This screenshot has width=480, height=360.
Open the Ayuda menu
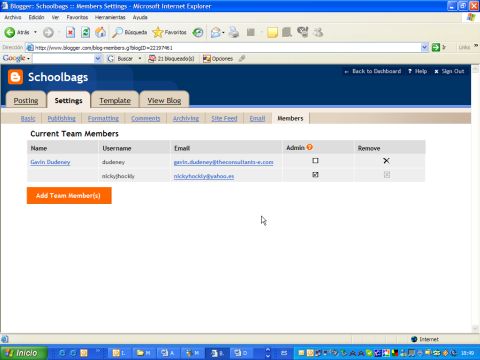pos(140,17)
